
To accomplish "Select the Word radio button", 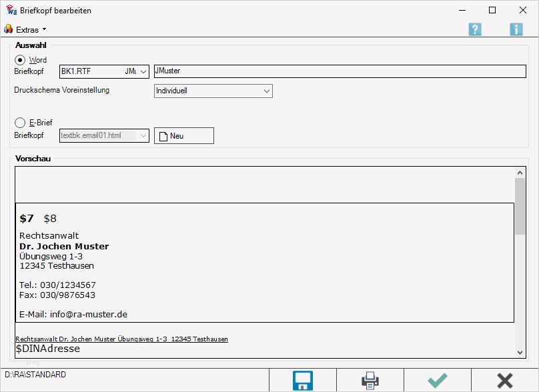I will click(20, 60).
